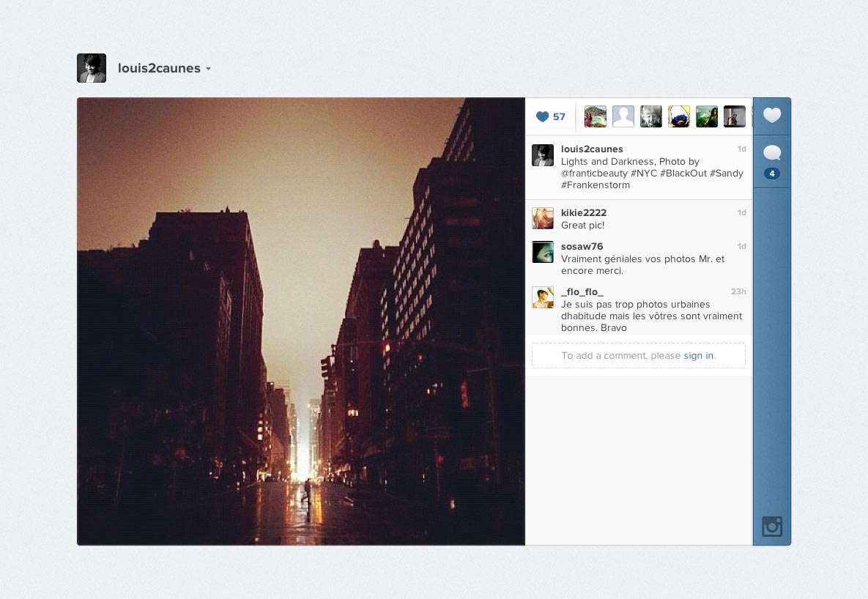Screen dimensions: 868x599
Task: Click the first liker's landscape thumbnail
Action: coord(595,116)
